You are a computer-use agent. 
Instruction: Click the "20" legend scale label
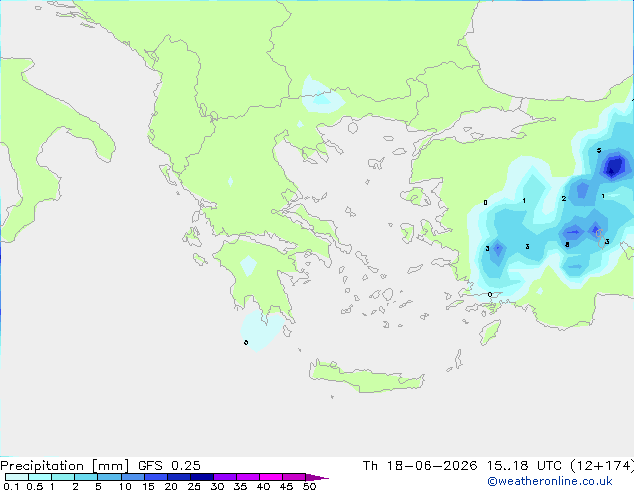171,486
